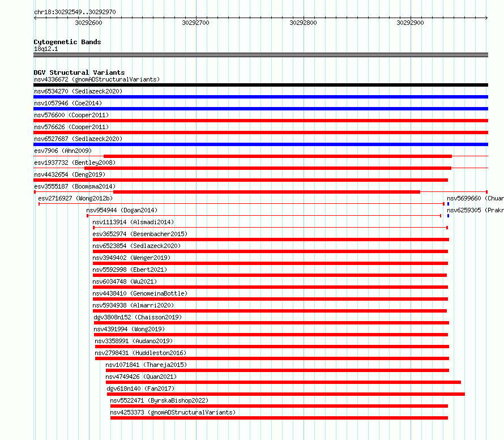Open variant nsv576626 (Cooper2011)

click(71, 127)
